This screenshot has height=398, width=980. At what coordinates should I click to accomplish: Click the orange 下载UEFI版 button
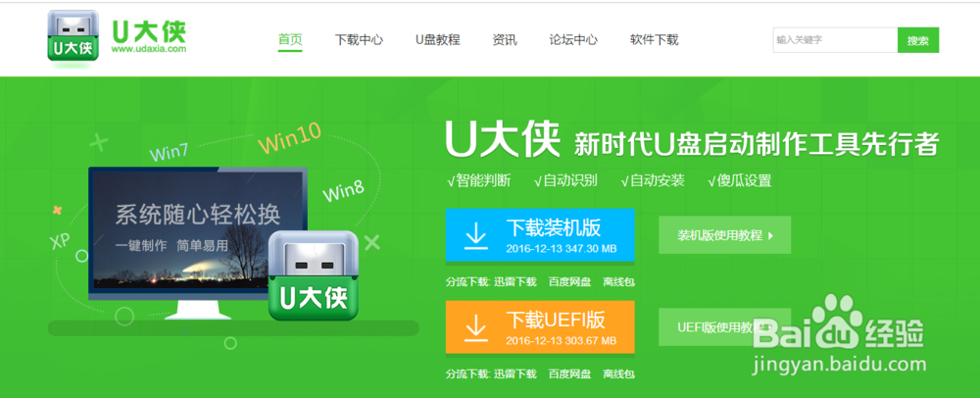click(540, 326)
